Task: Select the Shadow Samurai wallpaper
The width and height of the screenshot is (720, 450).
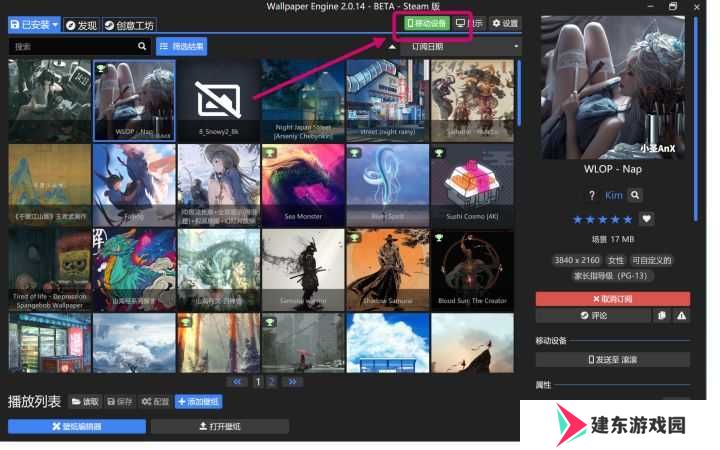Action: pos(388,270)
